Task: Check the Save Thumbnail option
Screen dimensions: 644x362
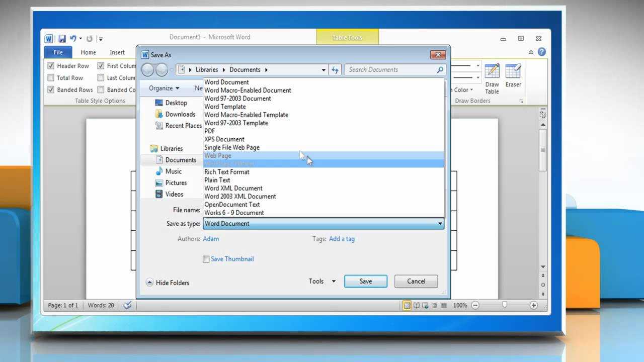Action: 206,259
